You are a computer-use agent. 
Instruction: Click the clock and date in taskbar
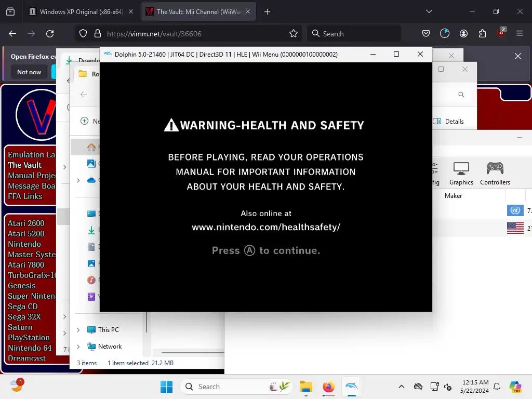pos(474,387)
